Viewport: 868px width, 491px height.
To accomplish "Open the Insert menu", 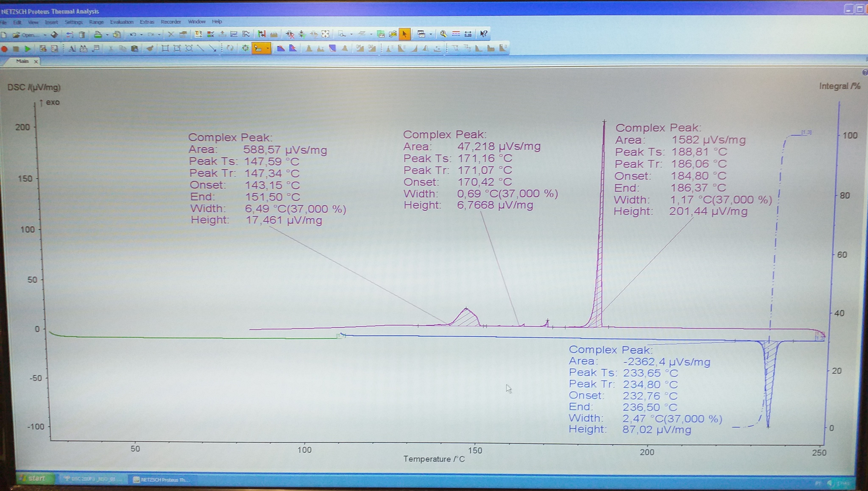I will pyautogui.click(x=51, y=22).
